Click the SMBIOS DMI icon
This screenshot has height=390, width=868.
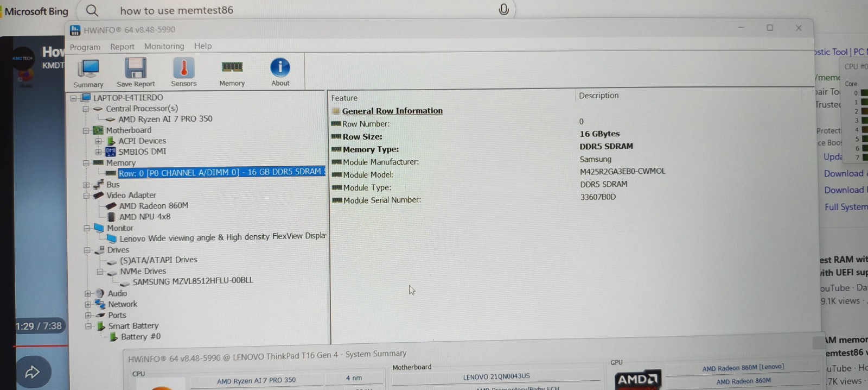pyautogui.click(x=111, y=152)
